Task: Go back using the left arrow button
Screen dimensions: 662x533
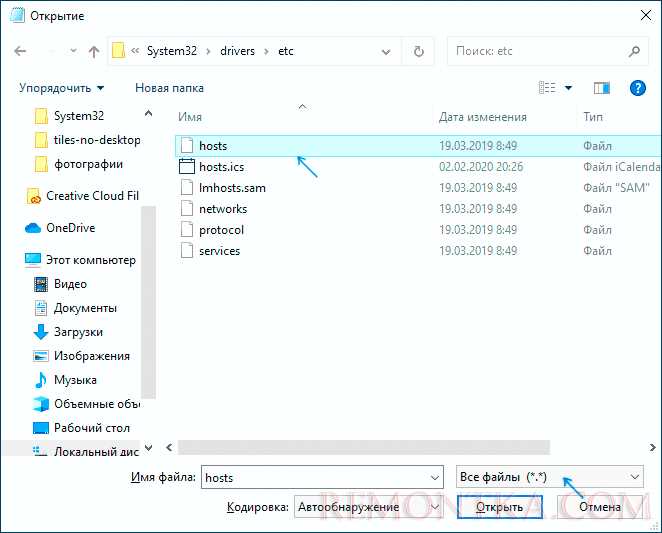Action: (20, 52)
